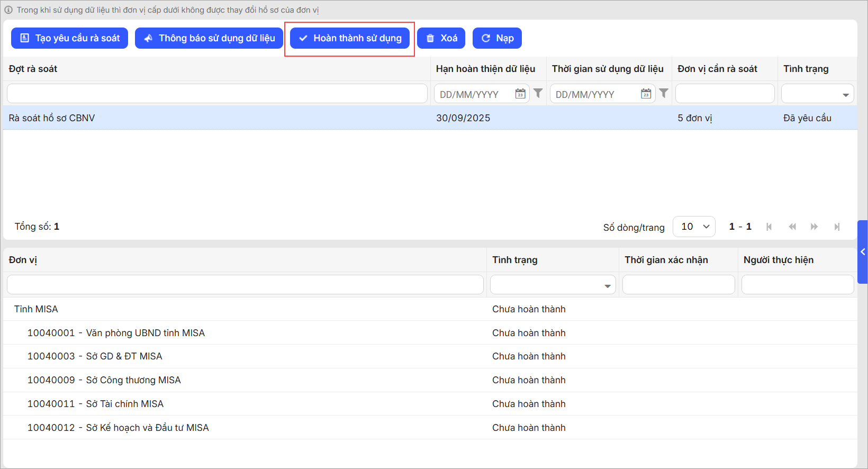
Task: Click Tạo yêu cầu rà soát button
Action: click(70, 38)
